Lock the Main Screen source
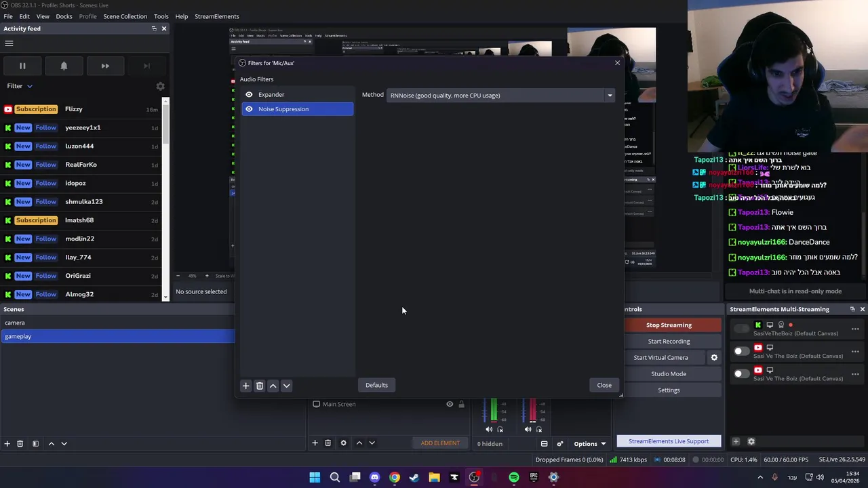 click(461, 404)
